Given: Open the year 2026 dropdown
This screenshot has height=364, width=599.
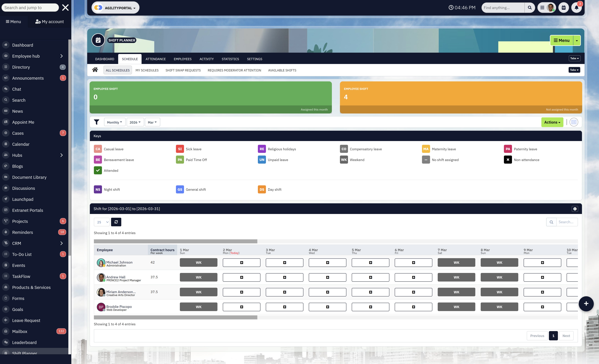Looking at the screenshot, I should (x=135, y=122).
